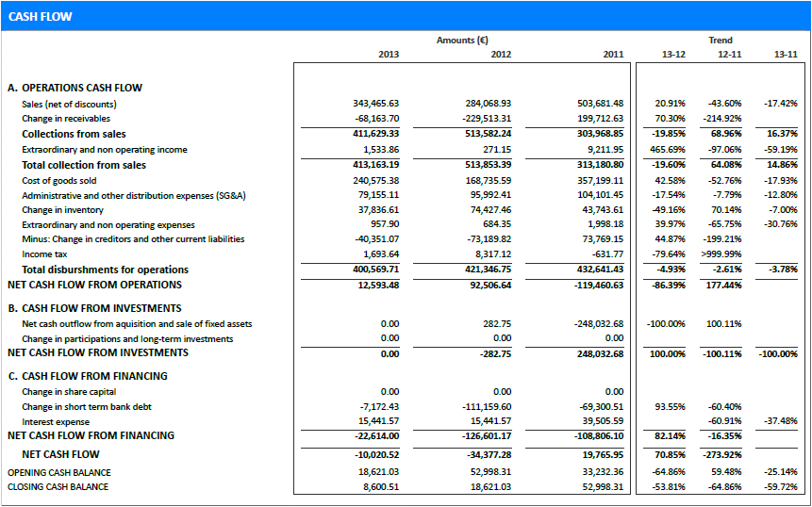The height and width of the screenshot is (507, 812).
Task: Click the B. CASH FLOW FROM INVESTMENTS heading
Action: (x=94, y=308)
